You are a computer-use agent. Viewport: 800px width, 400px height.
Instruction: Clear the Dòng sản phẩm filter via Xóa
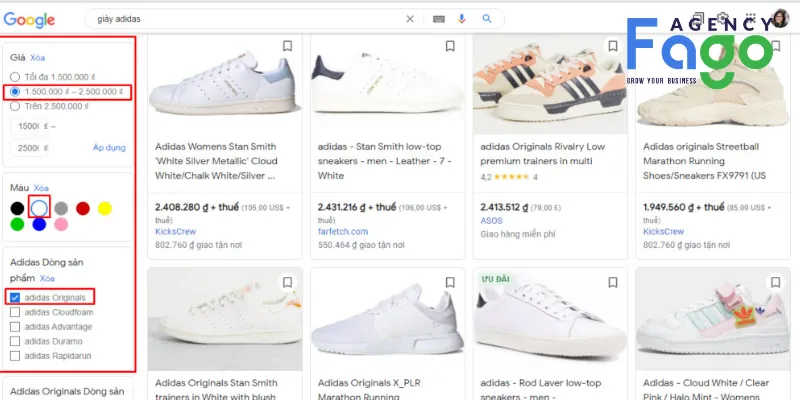tap(47, 279)
